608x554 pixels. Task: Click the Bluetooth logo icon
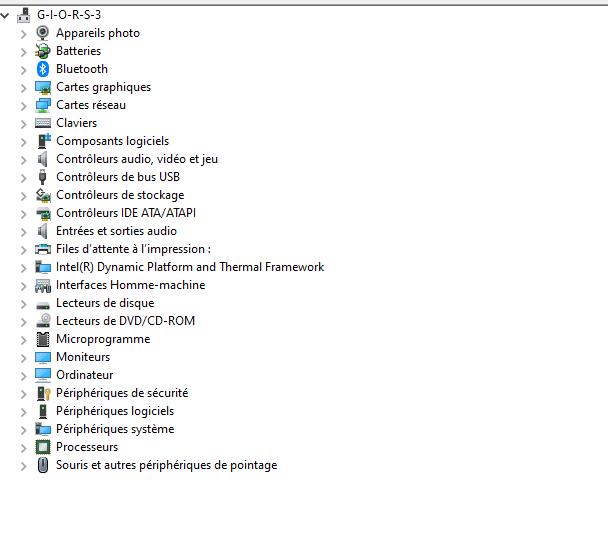[x=43, y=69]
